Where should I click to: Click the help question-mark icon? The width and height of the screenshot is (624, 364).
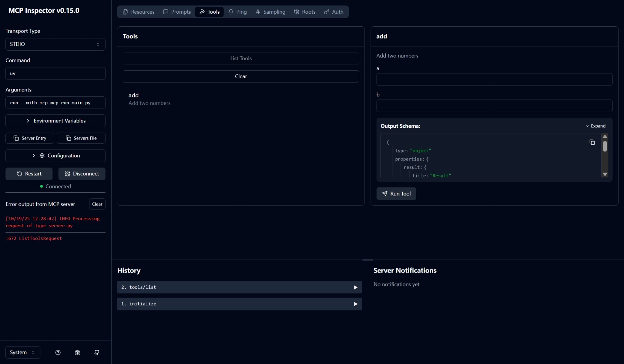(58, 352)
